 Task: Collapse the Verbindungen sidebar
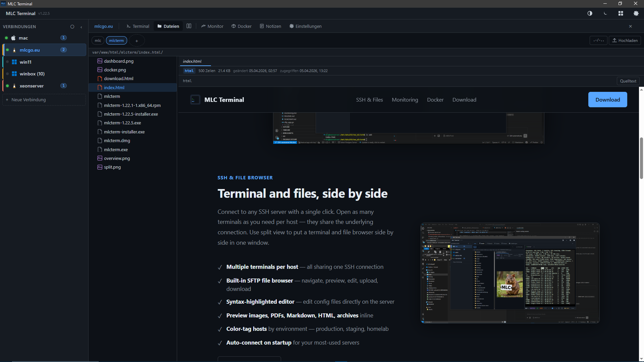82,27
